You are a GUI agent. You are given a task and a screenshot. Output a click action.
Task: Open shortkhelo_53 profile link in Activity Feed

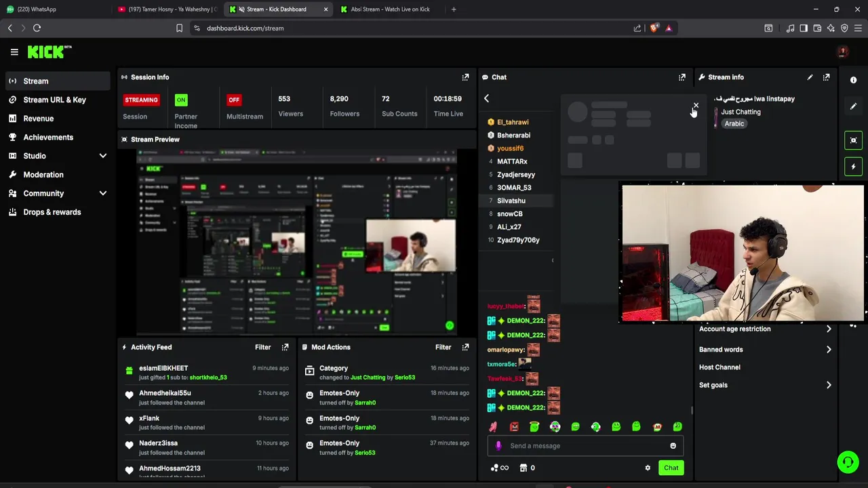click(x=208, y=378)
